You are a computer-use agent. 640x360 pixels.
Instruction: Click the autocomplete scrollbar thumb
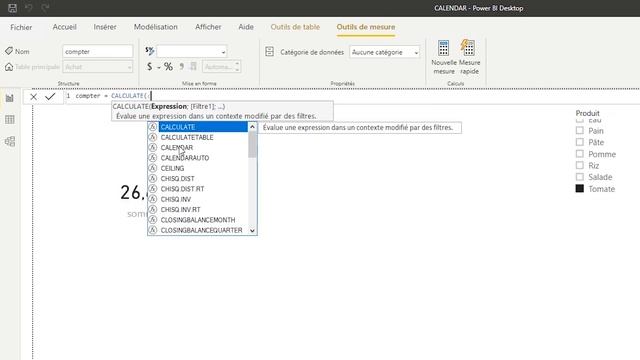pyautogui.click(x=252, y=144)
